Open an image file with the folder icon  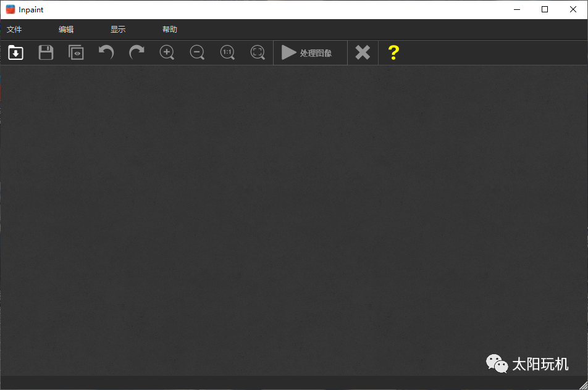(16, 52)
